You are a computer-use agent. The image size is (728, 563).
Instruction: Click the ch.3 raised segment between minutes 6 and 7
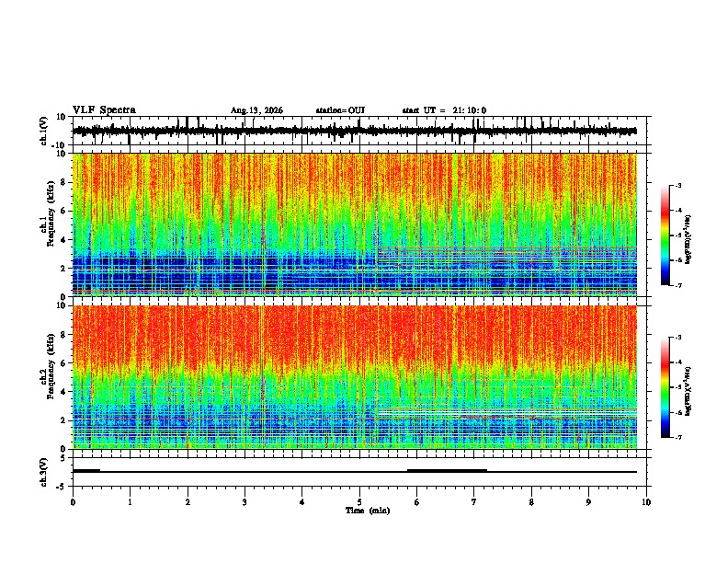coord(447,470)
